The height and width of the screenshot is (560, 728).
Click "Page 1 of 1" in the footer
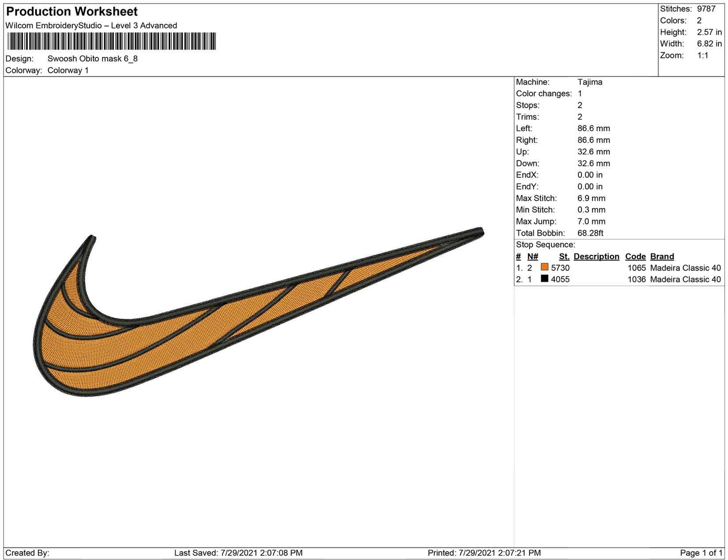click(701, 553)
